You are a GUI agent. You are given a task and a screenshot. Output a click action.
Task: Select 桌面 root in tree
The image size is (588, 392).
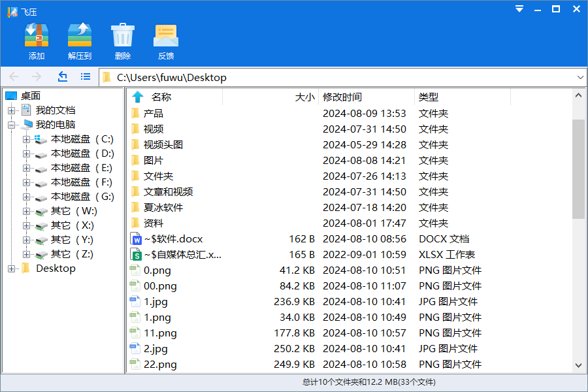(x=30, y=96)
